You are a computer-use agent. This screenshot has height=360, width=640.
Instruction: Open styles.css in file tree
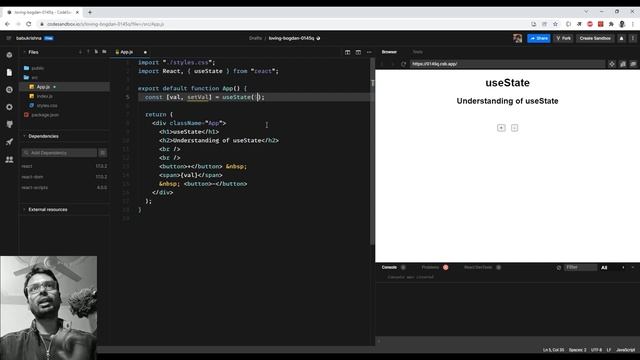click(x=47, y=106)
